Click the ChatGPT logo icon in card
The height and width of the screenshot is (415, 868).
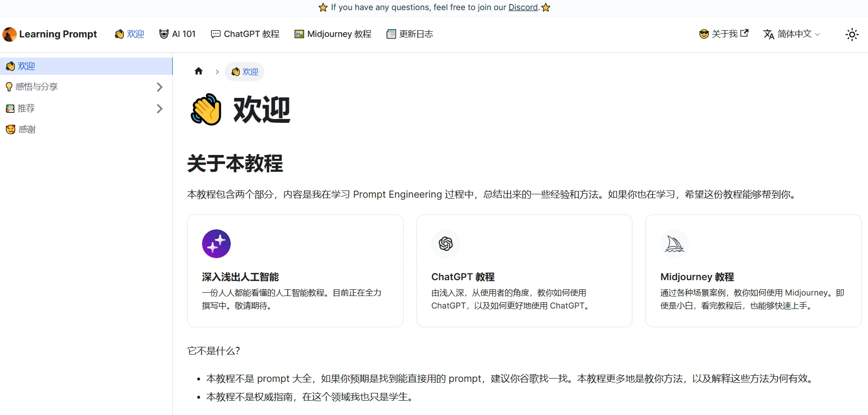tap(446, 244)
